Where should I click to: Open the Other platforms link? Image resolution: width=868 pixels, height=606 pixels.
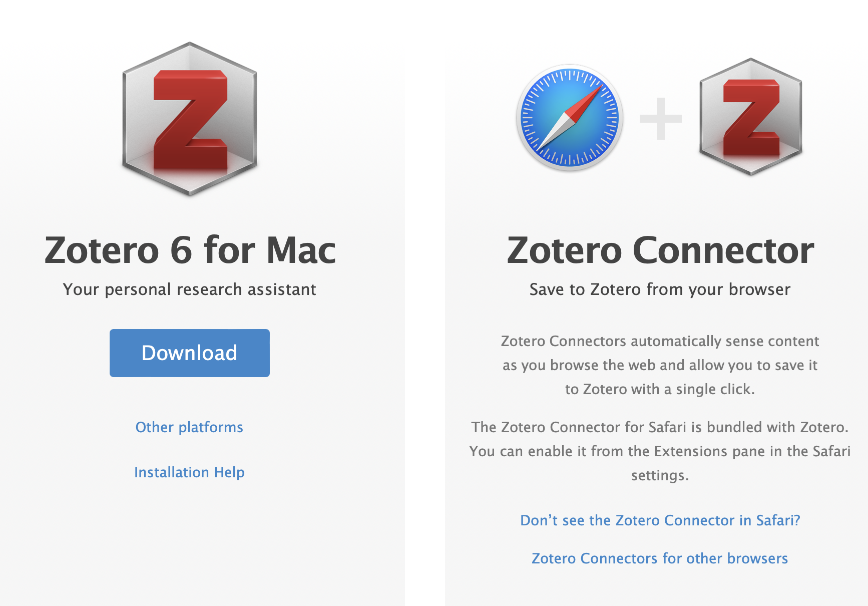189,427
